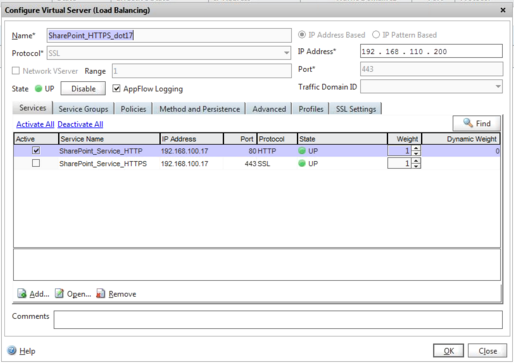Click the Port field showing 443

431,69
